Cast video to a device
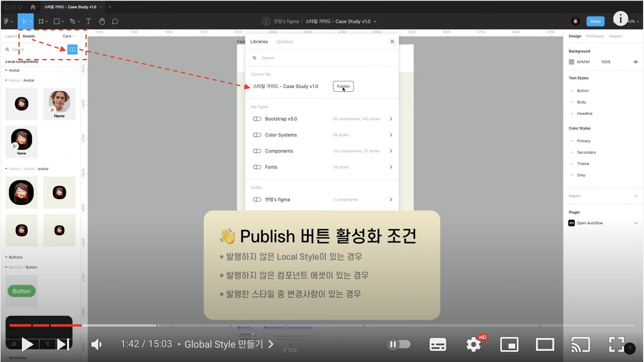The width and height of the screenshot is (644, 362). click(x=581, y=345)
